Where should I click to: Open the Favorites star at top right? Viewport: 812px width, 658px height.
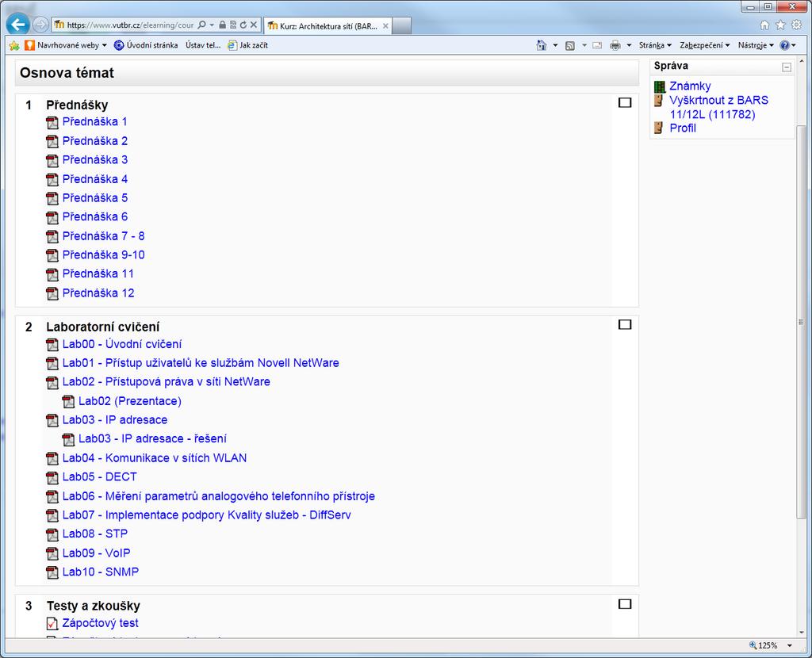(780, 25)
